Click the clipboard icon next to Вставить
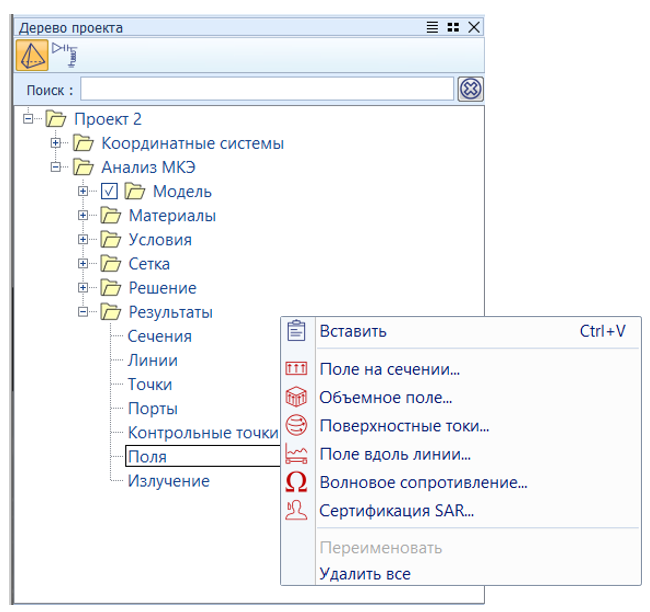Screen dimensions: 650x612 pyautogui.click(x=295, y=331)
